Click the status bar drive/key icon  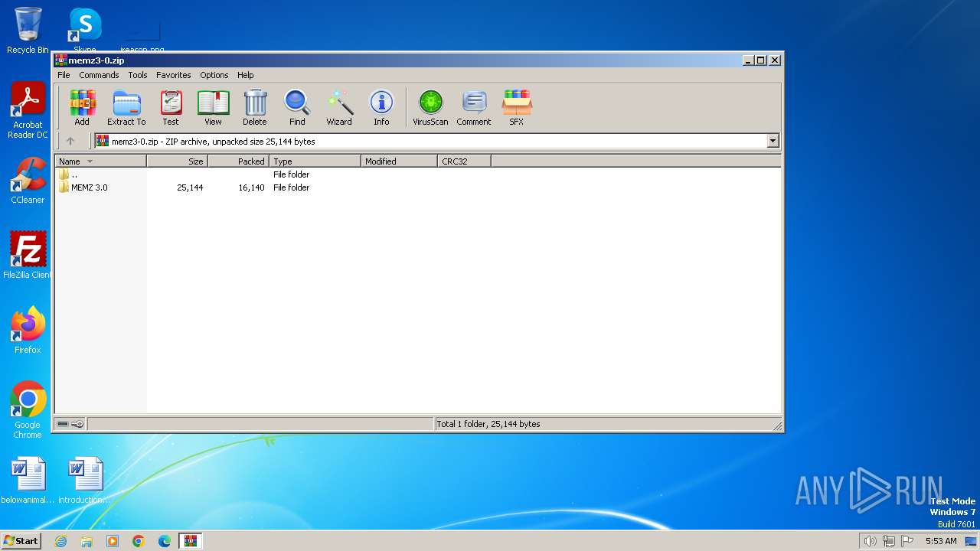coord(70,424)
